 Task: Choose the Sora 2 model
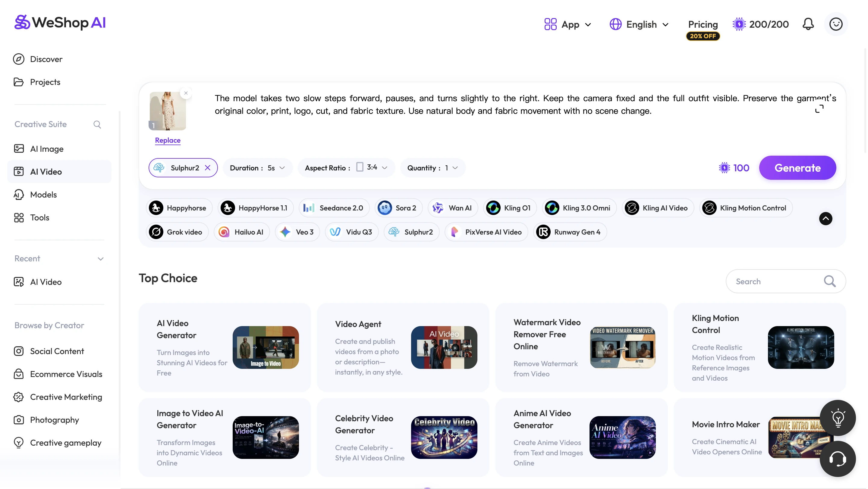click(x=398, y=208)
